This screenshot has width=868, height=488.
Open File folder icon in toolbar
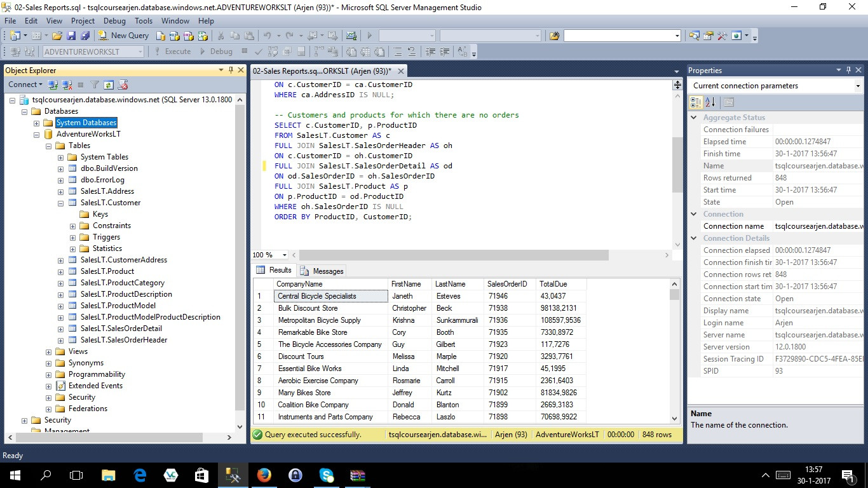coord(57,36)
